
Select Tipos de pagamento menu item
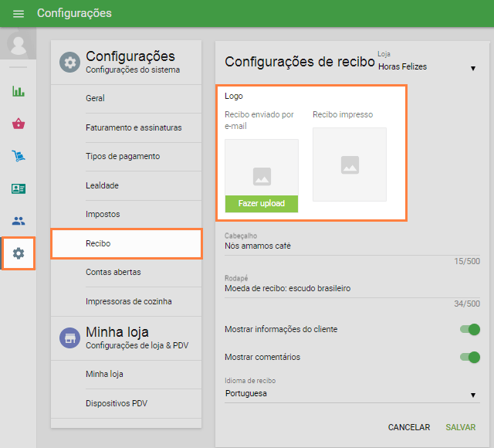click(x=144, y=156)
